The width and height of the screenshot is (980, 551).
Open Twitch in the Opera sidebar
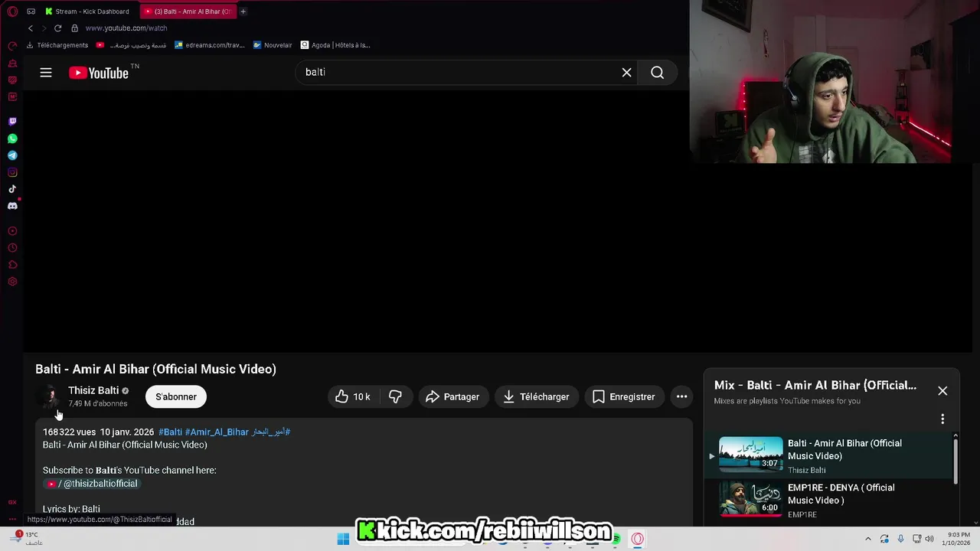[x=12, y=122]
